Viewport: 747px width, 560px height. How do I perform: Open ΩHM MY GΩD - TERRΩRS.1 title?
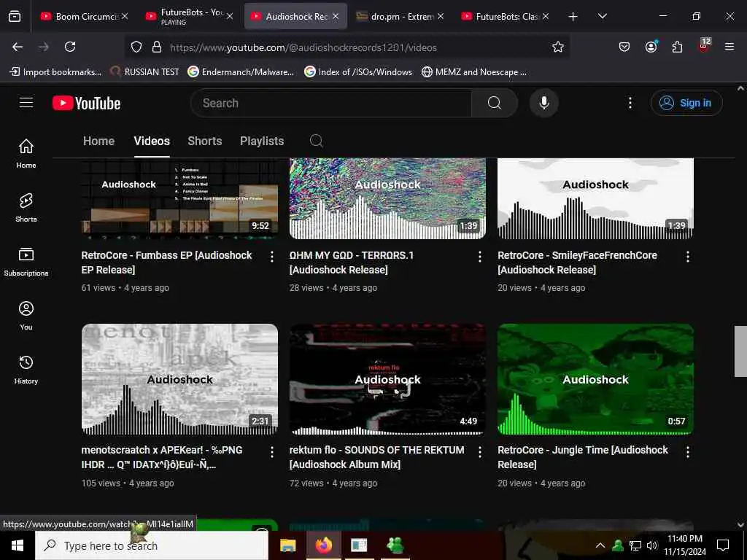(352, 262)
